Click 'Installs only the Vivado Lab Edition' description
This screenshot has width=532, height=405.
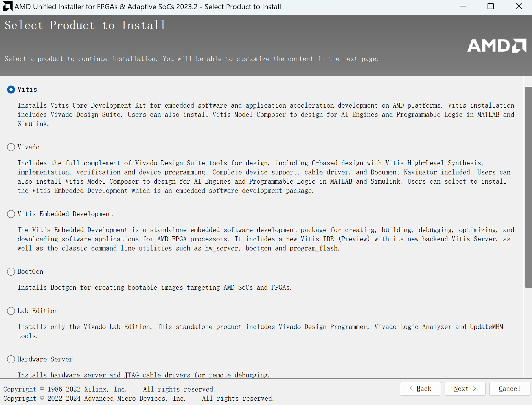pos(260,331)
